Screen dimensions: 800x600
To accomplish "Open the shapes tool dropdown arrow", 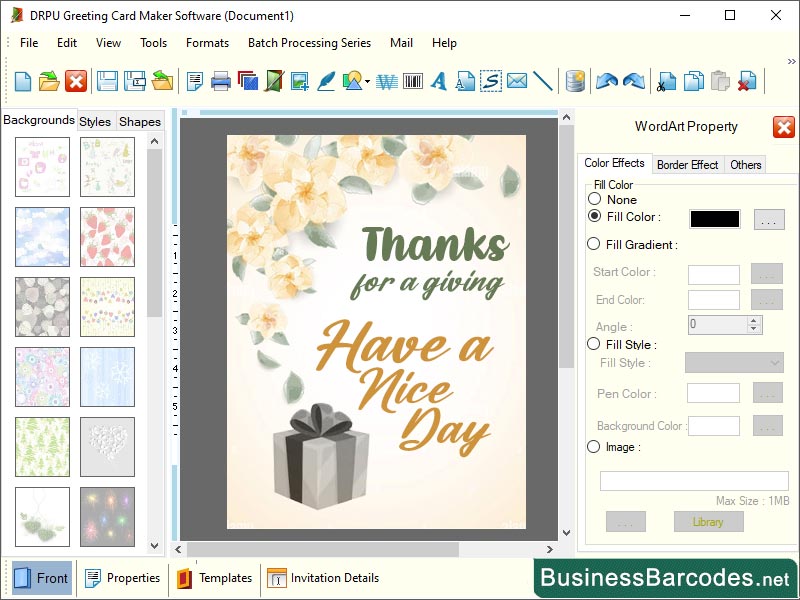I will tap(368, 82).
